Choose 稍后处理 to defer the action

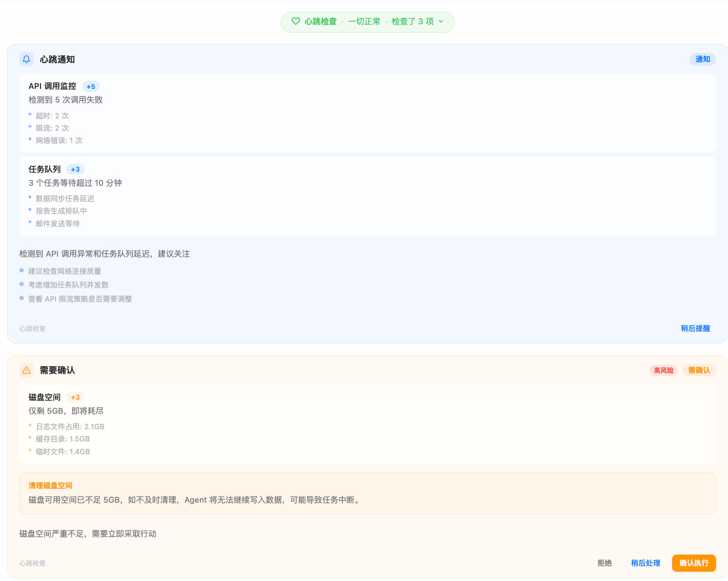tap(645, 563)
